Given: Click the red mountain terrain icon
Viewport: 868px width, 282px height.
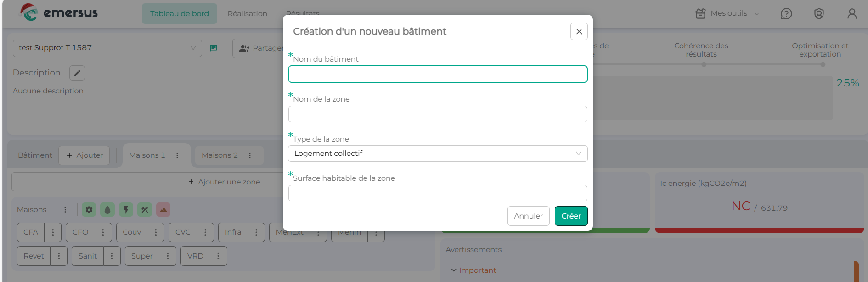Looking at the screenshot, I should click(163, 210).
